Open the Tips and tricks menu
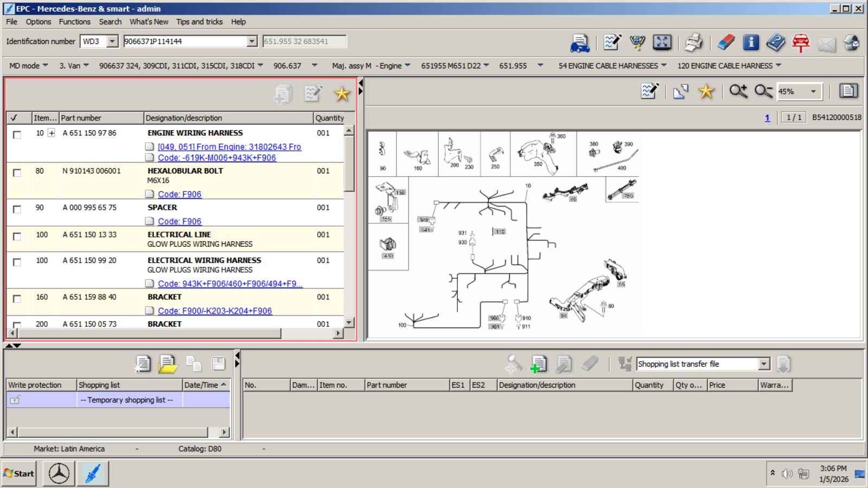The image size is (868, 488). [199, 22]
